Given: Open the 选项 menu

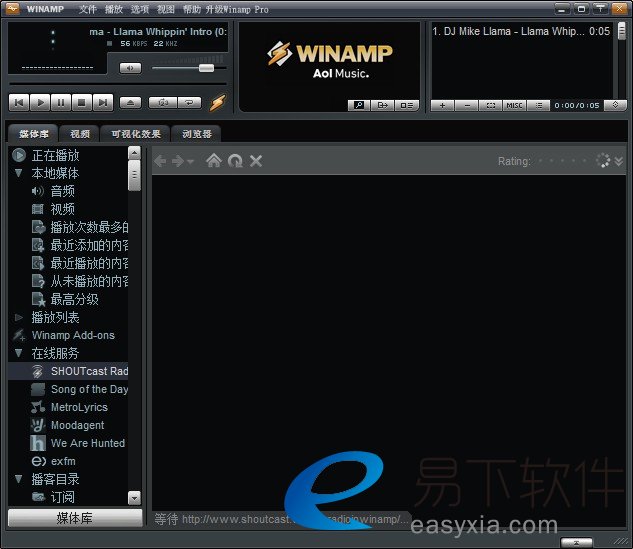Looking at the screenshot, I should 140,9.
